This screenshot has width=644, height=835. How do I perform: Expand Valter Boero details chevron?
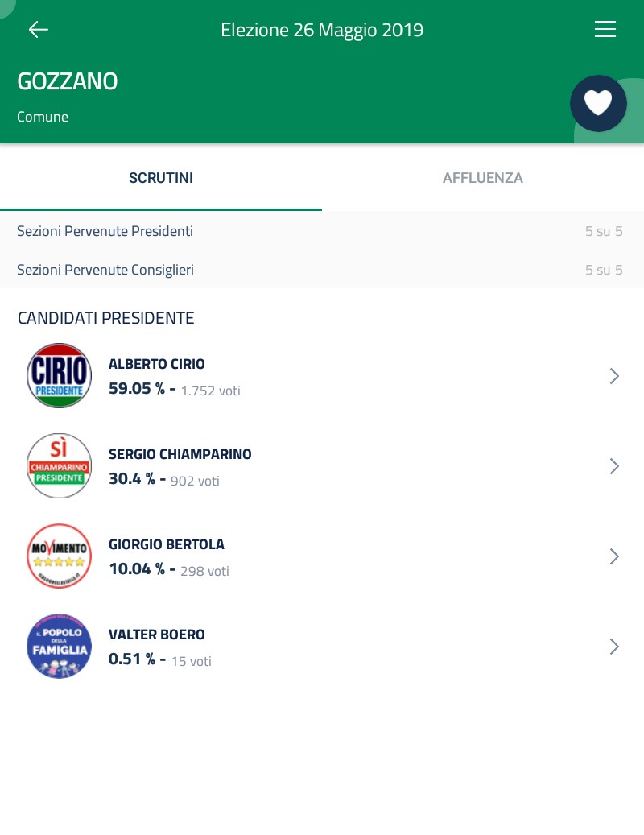click(x=614, y=647)
